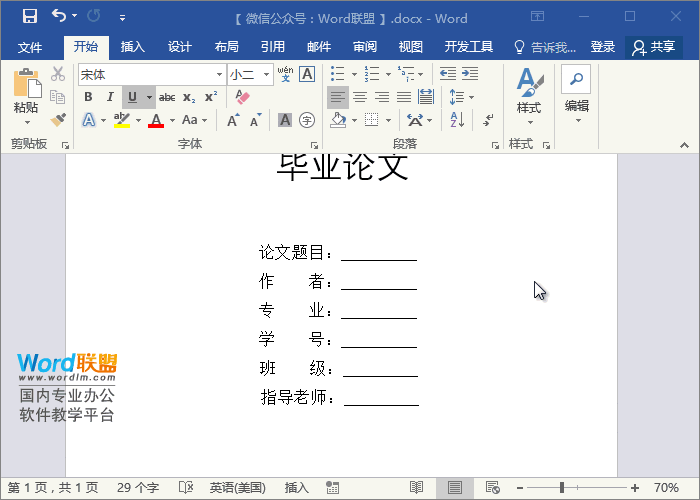Toggle strikethrough (abc) formatting
This screenshot has width=700, height=500.
point(167,97)
